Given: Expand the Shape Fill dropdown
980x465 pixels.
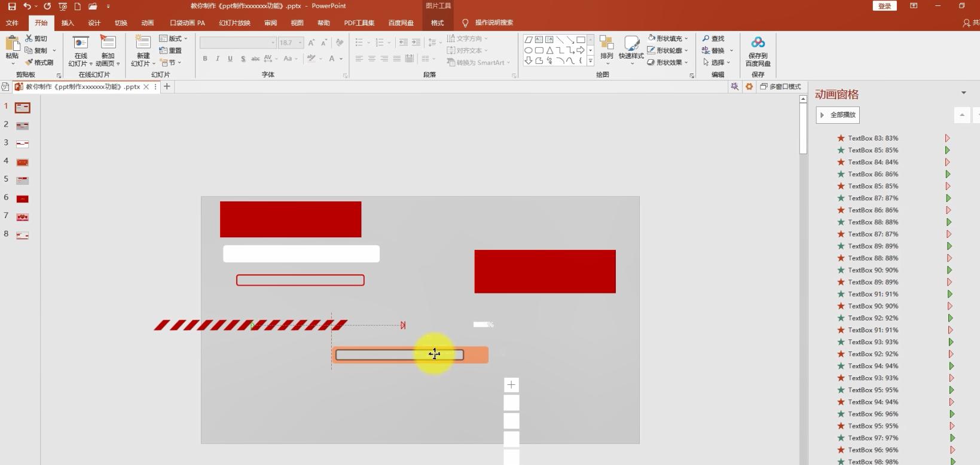Looking at the screenshot, I should click(686, 38).
